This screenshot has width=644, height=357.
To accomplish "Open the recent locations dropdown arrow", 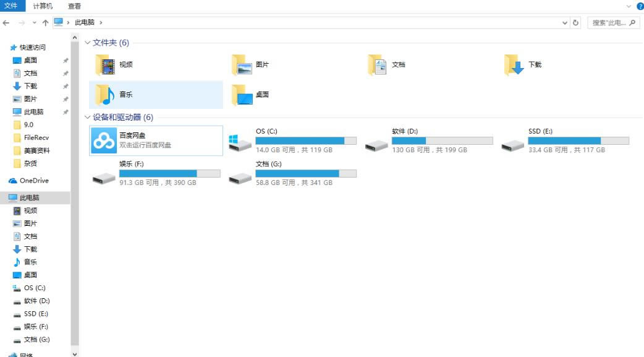I will [x=34, y=23].
